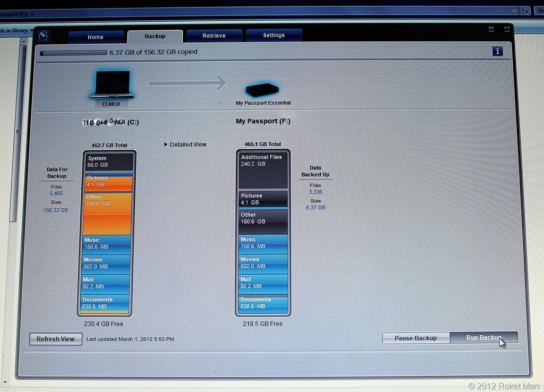
Task: Select the C: drive Documents 838.5 MB segment
Action: (x=105, y=304)
